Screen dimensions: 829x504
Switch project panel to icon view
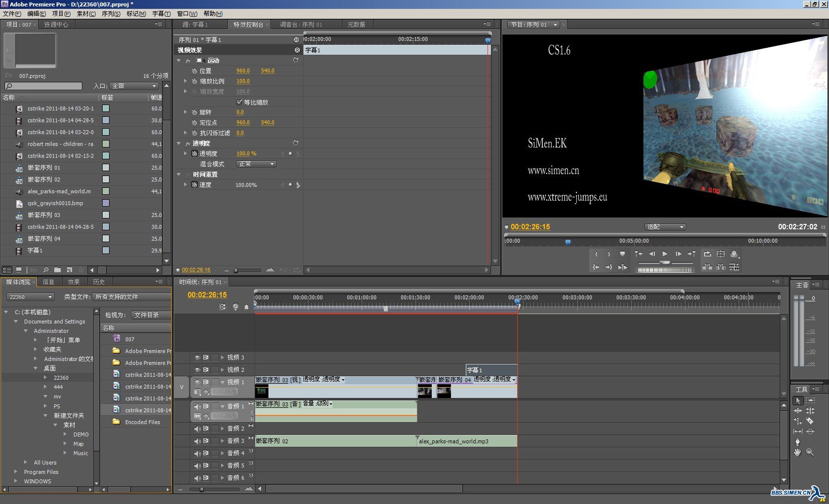(x=19, y=270)
